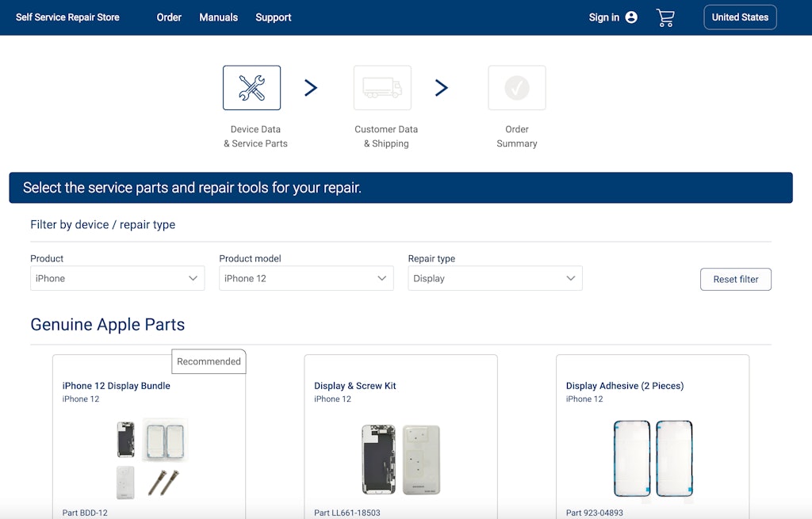Open the Product model dropdown

point(306,278)
